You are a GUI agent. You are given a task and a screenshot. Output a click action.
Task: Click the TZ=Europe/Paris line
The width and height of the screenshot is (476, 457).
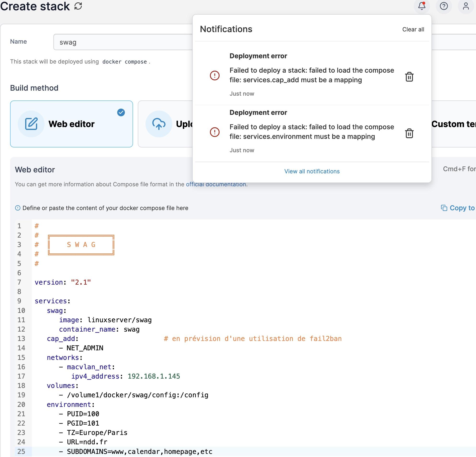93,433
